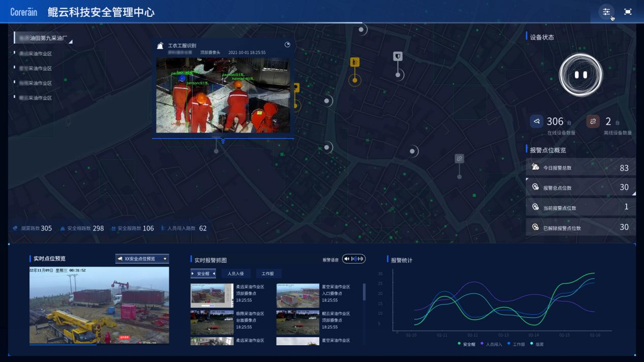Image resolution: width=644 pixels, height=362 pixels.
Task: Click the robot face device status orb
Action: [580, 75]
